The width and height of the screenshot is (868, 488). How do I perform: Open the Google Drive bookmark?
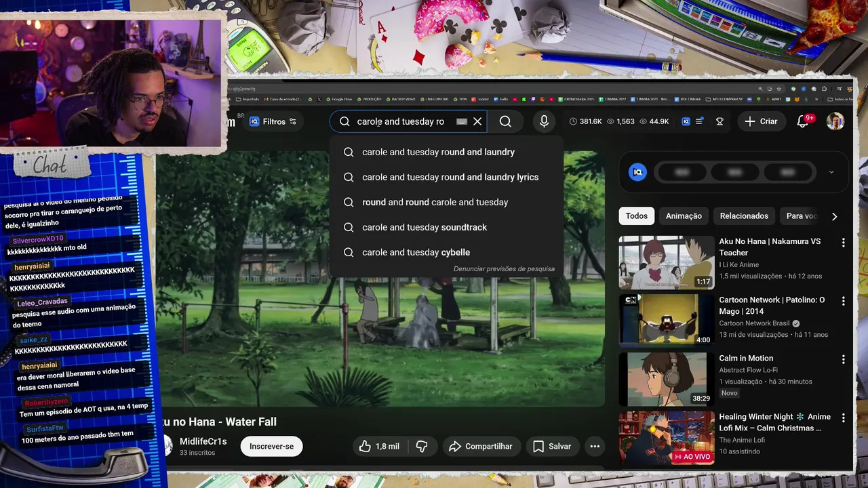(x=340, y=99)
